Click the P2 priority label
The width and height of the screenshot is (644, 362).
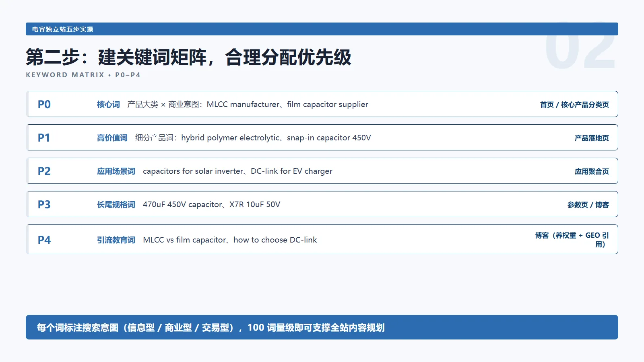(x=44, y=171)
